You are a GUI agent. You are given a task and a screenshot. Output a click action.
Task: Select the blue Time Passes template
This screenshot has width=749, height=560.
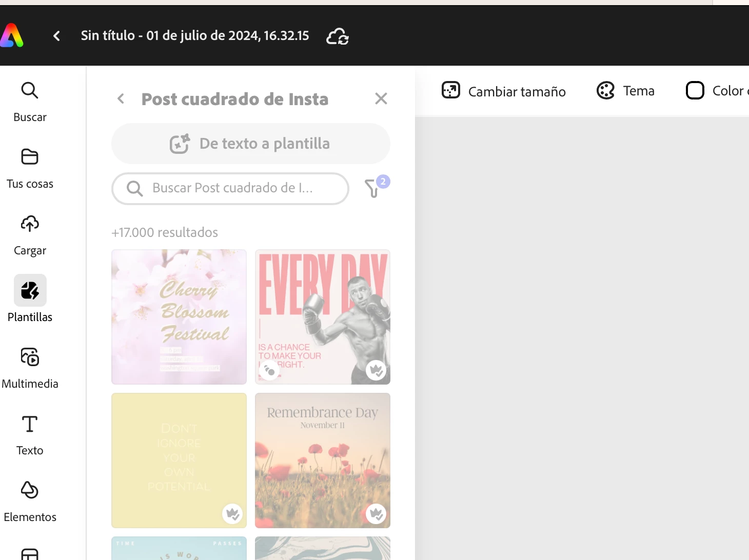click(179, 548)
